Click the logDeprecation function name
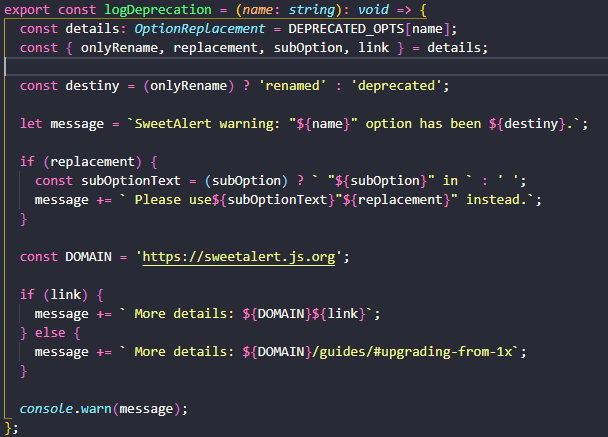This screenshot has height=437, width=608. (158, 10)
